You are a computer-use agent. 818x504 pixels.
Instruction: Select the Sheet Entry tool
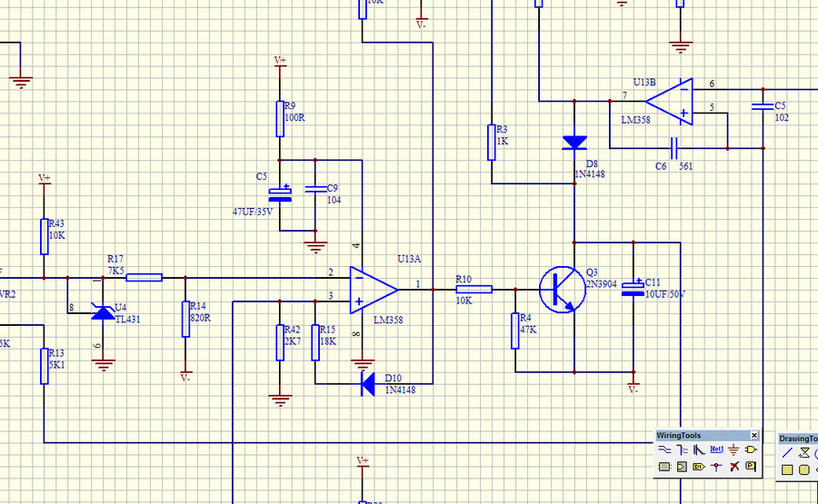(682, 467)
